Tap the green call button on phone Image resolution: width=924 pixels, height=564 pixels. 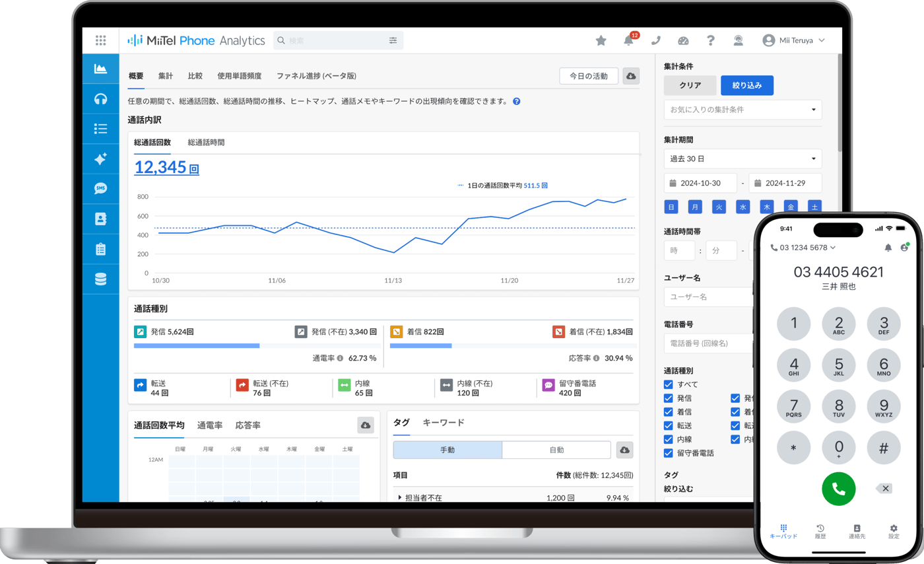coord(838,489)
